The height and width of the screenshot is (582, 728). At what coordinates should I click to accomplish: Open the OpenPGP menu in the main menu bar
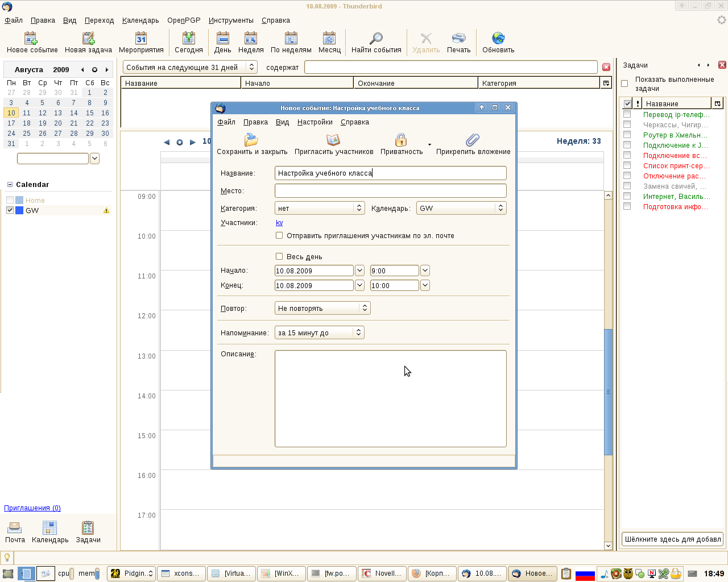click(184, 20)
